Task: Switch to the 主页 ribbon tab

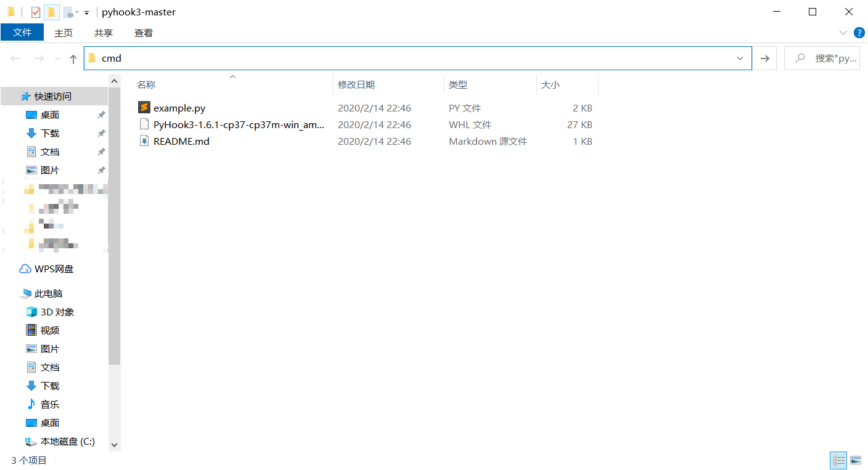Action: coord(63,33)
